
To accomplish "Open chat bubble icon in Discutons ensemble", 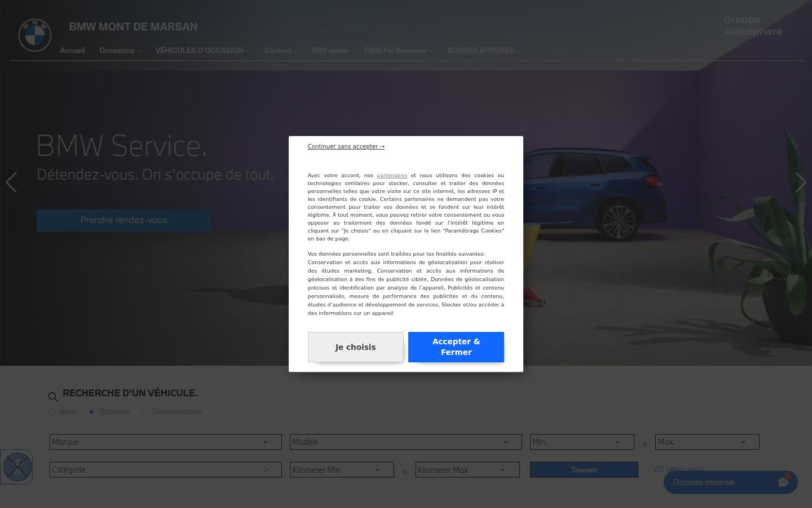I will pos(783,482).
